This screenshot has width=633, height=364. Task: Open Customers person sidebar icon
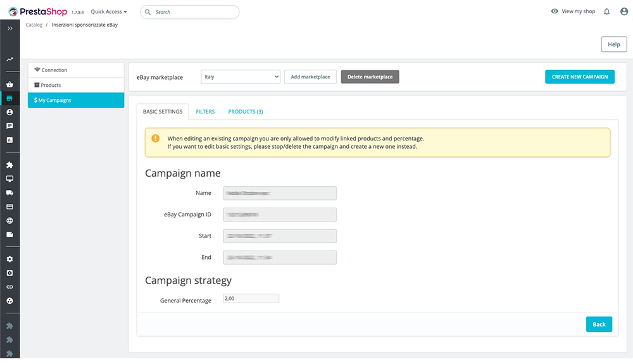9,112
